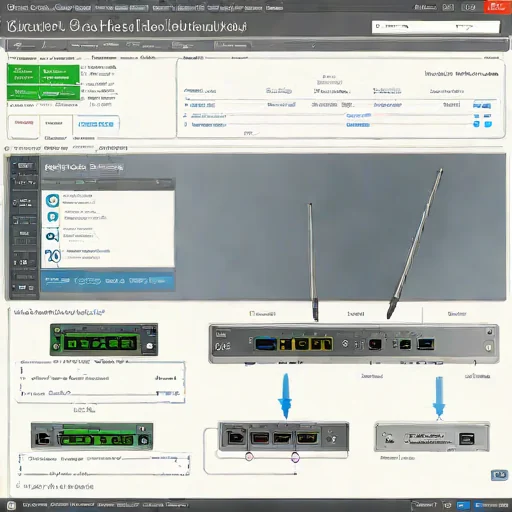The height and width of the screenshot is (512, 512).
Task: Click the small blue button at the lower right corner
Action: point(499,475)
